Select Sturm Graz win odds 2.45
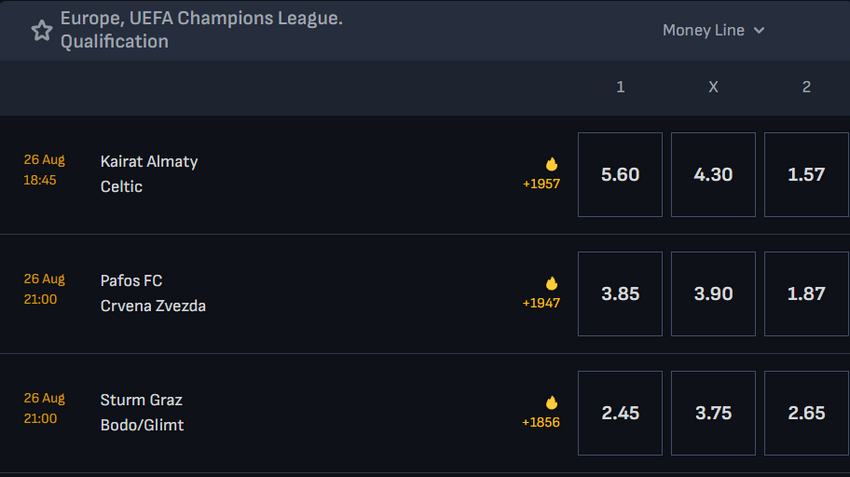850x477 pixels. [x=620, y=413]
